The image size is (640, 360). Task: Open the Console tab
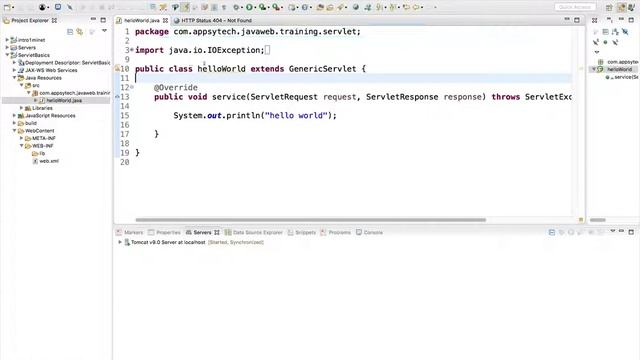369,232
